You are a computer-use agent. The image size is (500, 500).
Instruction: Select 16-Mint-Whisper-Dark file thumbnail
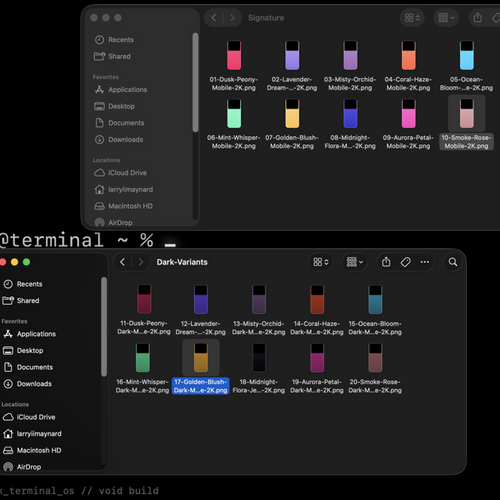(x=143, y=358)
